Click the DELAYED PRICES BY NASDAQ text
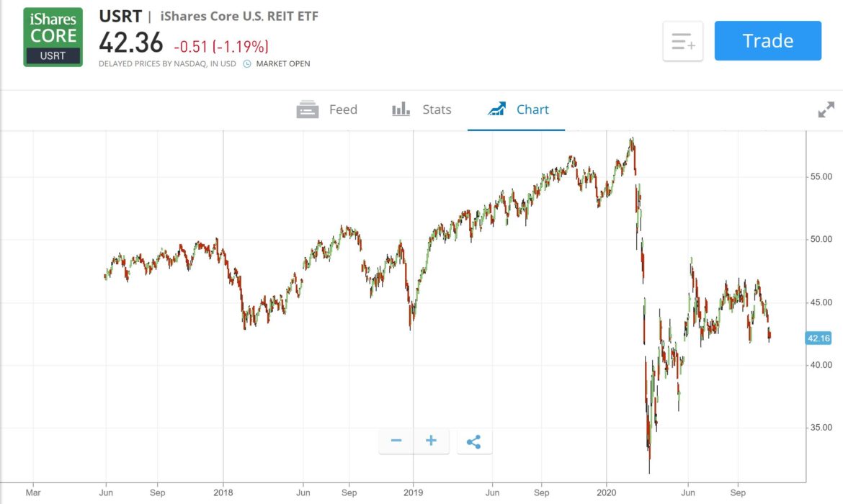 point(166,64)
